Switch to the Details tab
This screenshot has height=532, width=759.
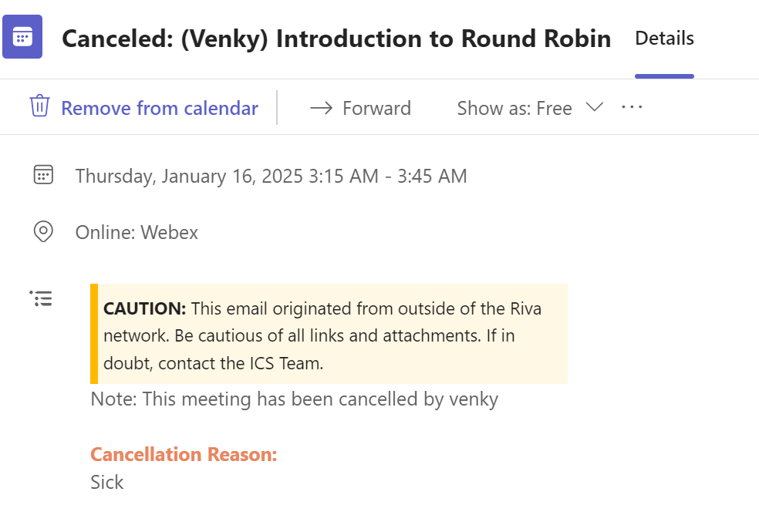[x=664, y=39]
